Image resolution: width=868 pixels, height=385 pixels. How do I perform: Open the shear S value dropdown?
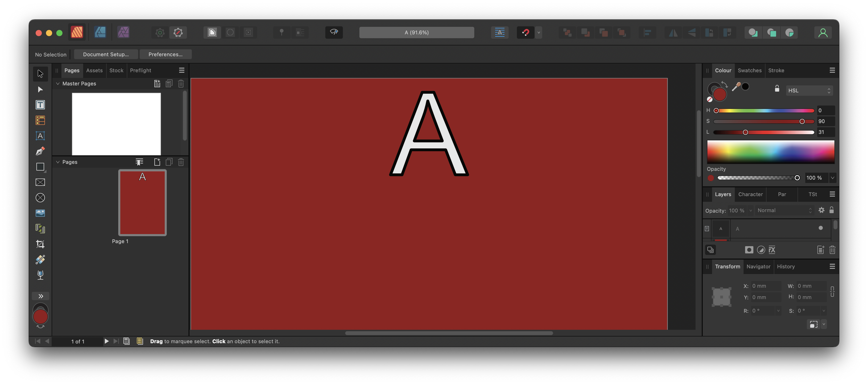[824, 311]
